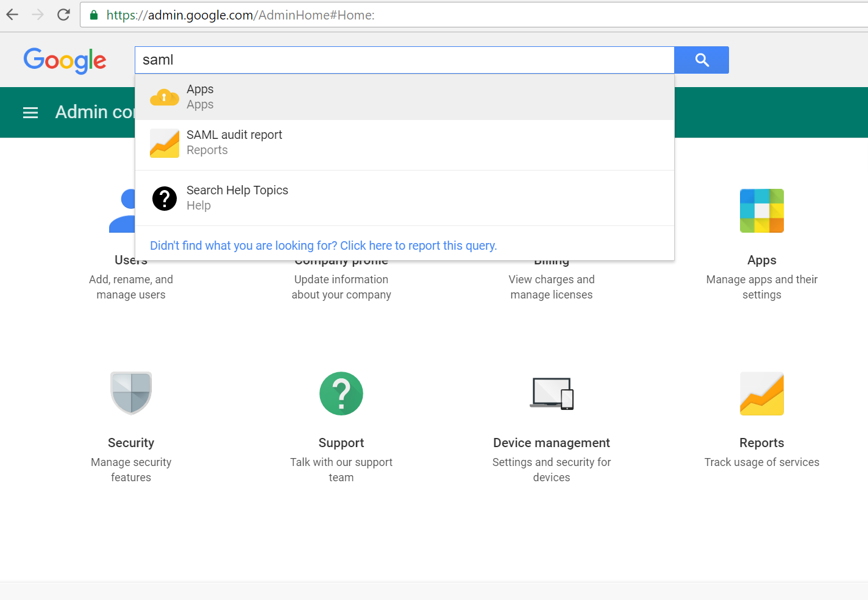The image size is (868, 600).
Task: View site security via the lock icon
Action: 93,15
